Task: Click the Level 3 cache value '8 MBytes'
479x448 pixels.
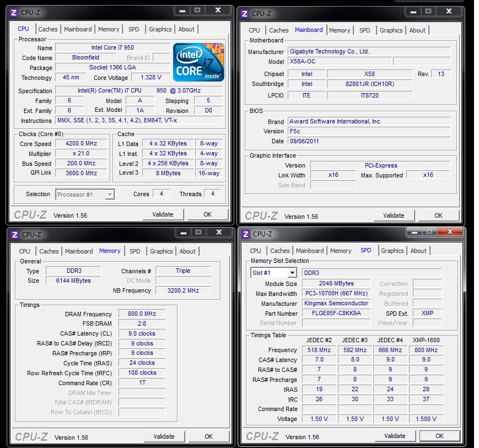Action: [x=168, y=173]
